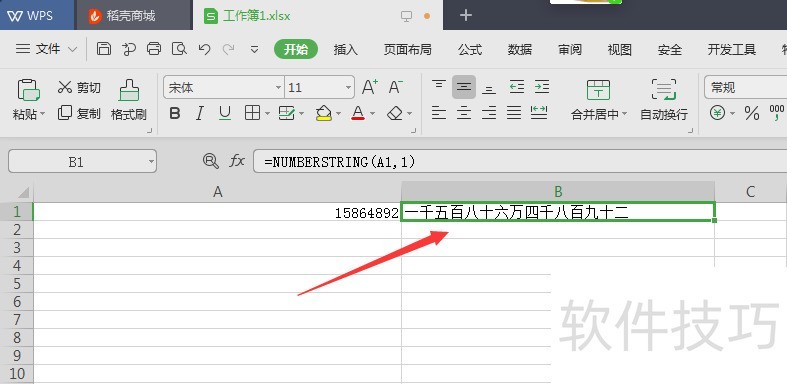Screen dimensions: 787x384
Task: Expand the borders dropdown arrow
Action: coord(267,114)
